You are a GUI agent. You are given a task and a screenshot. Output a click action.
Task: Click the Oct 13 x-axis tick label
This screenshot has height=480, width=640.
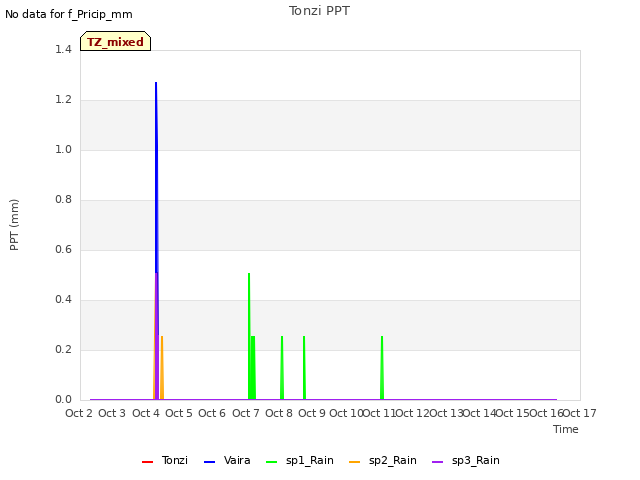tap(447, 413)
